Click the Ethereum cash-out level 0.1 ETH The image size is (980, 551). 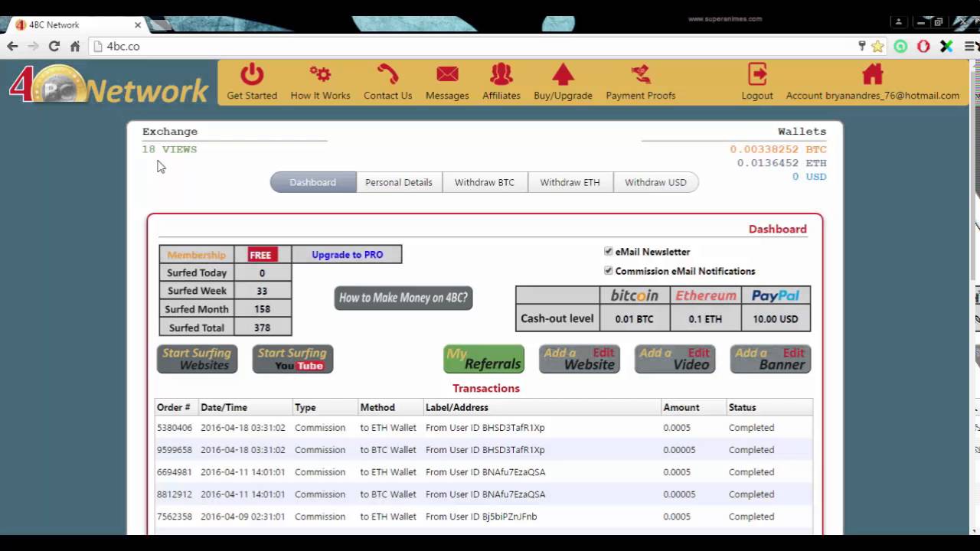point(704,318)
